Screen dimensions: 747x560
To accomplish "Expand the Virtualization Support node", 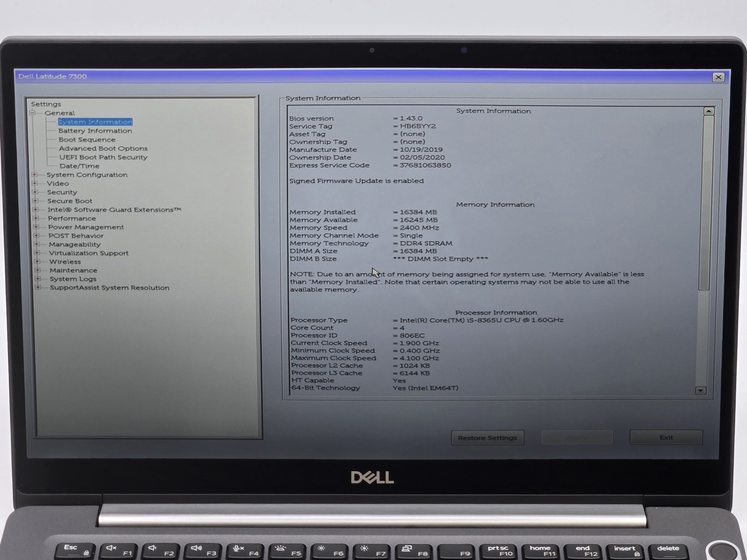I will coord(37,253).
